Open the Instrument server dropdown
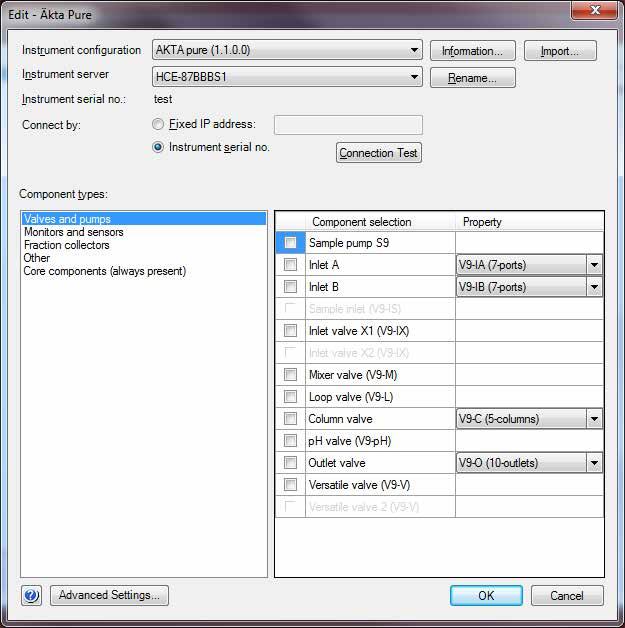 pos(287,77)
